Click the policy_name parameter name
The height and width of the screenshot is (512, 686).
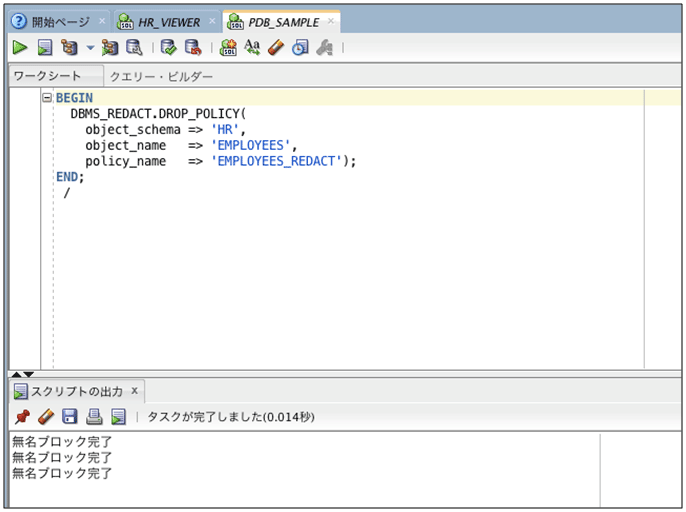(x=126, y=161)
